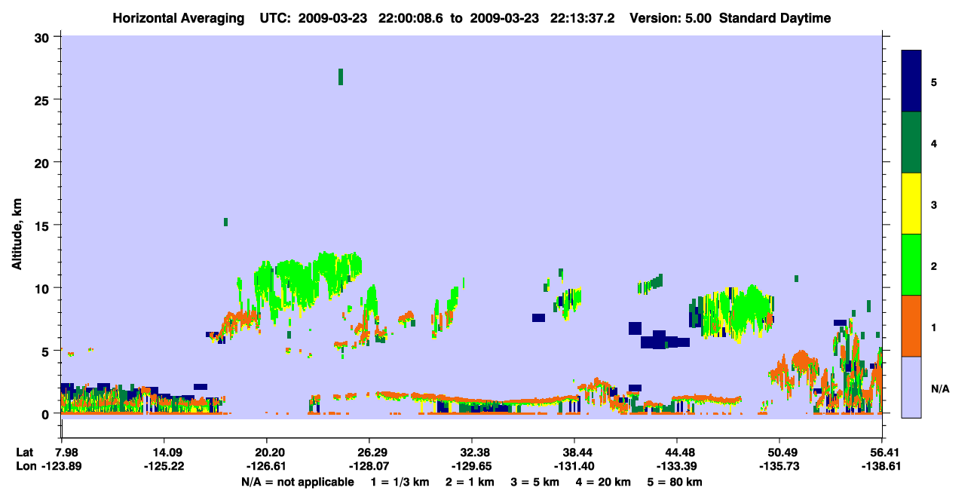This screenshot has width=980, height=503.
Task: Click the latitude value 14.09
Action: pos(164,452)
